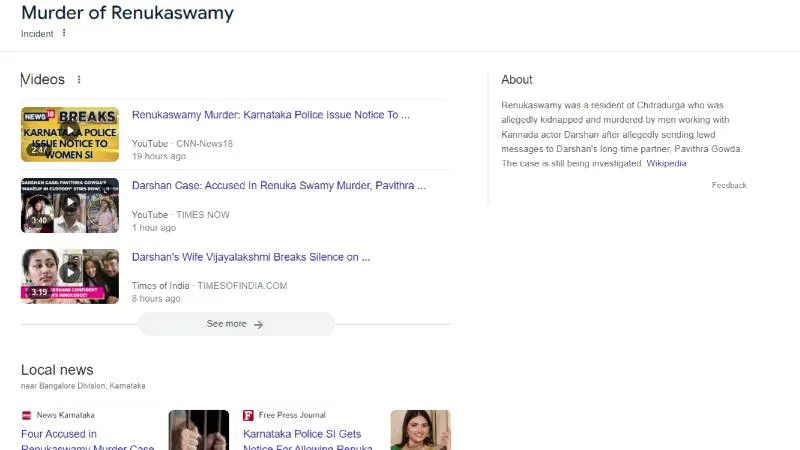The image size is (800, 450).
Task: Click the arrow icon on See more button
Action: click(x=258, y=324)
